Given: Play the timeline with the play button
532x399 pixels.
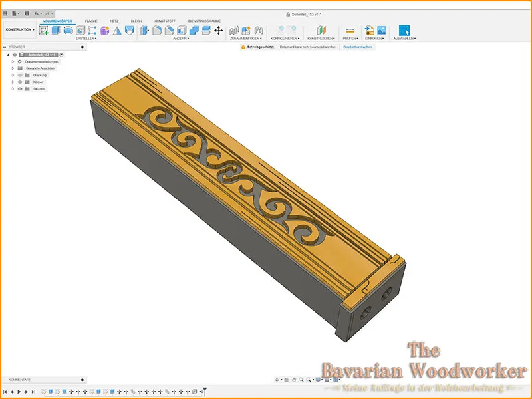Looking at the screenshot, I should pos(19,392).
